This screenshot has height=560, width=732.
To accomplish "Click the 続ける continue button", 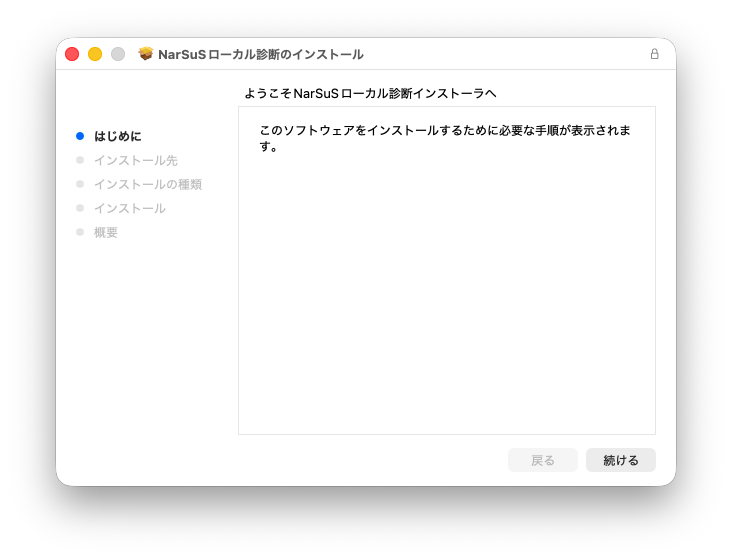I will tap(621, 460).
